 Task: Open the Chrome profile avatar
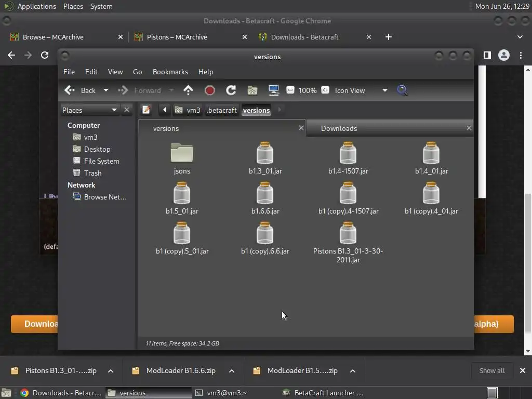[x=504, y=55]
